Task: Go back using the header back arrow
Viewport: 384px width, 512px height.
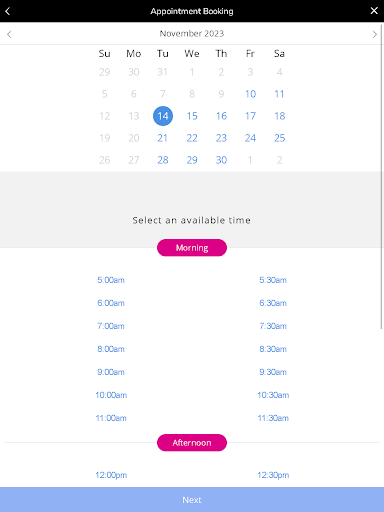Action: tap(8, 11)
